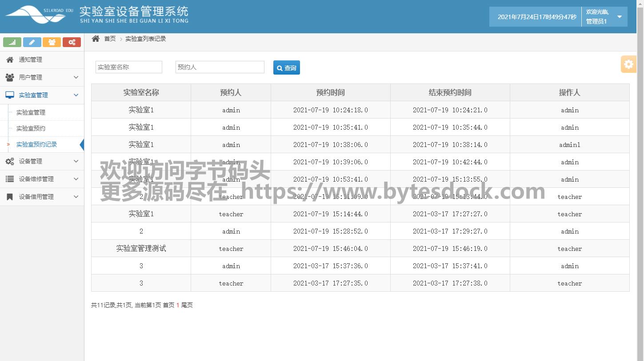Click the 查询 search button
Viewport: 644px width, 361px height.
286,67
